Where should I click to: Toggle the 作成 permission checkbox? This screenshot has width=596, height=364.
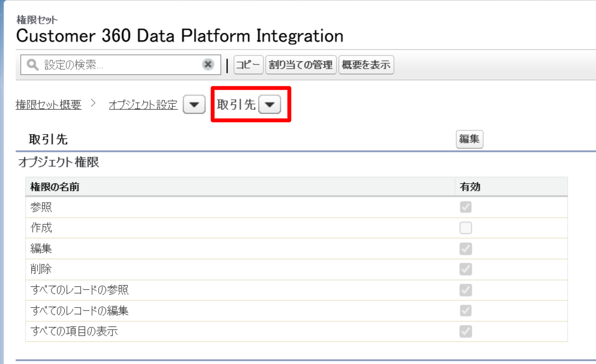[465, 227]
